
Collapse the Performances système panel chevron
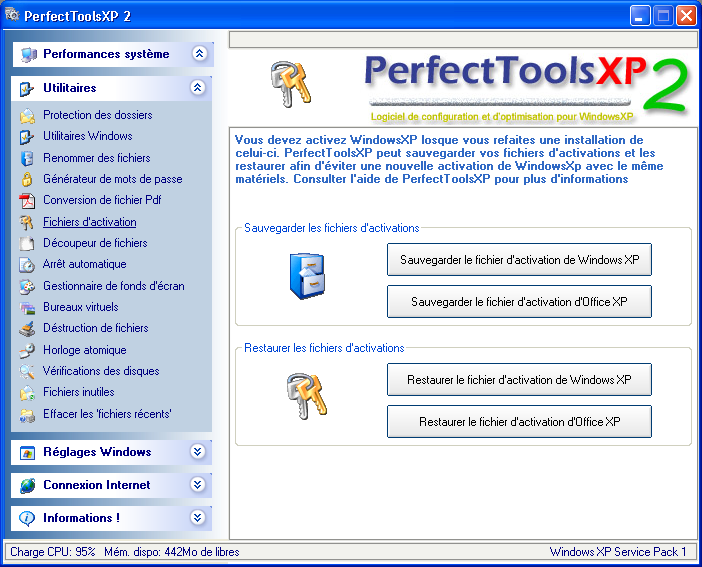coord(199,54)
